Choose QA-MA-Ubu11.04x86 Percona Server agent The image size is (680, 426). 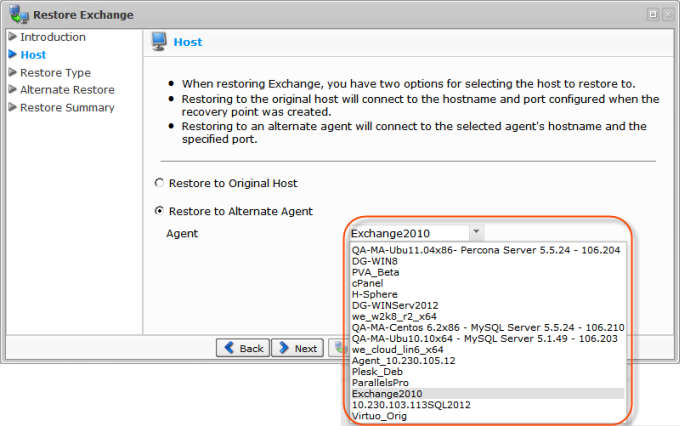(486, 250)
